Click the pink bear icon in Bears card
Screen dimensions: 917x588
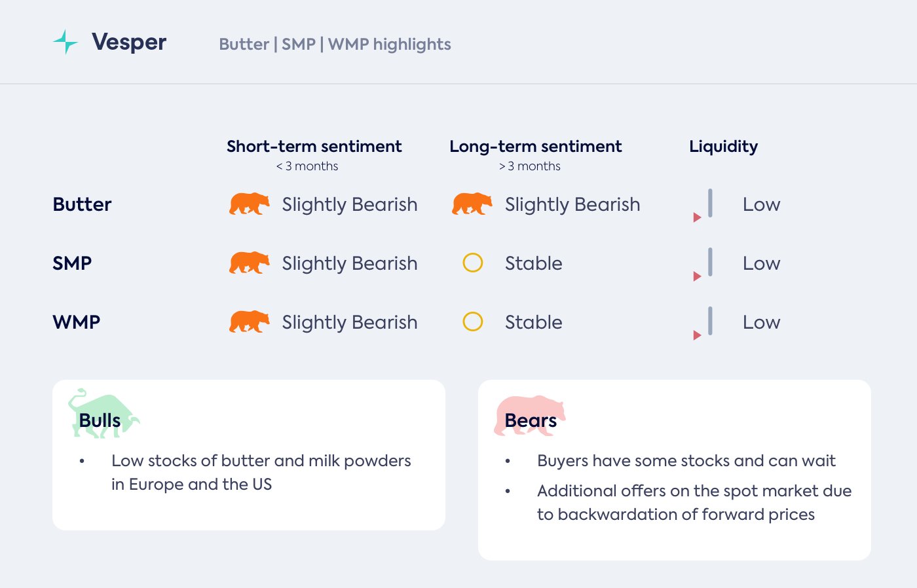click(529, 415)
